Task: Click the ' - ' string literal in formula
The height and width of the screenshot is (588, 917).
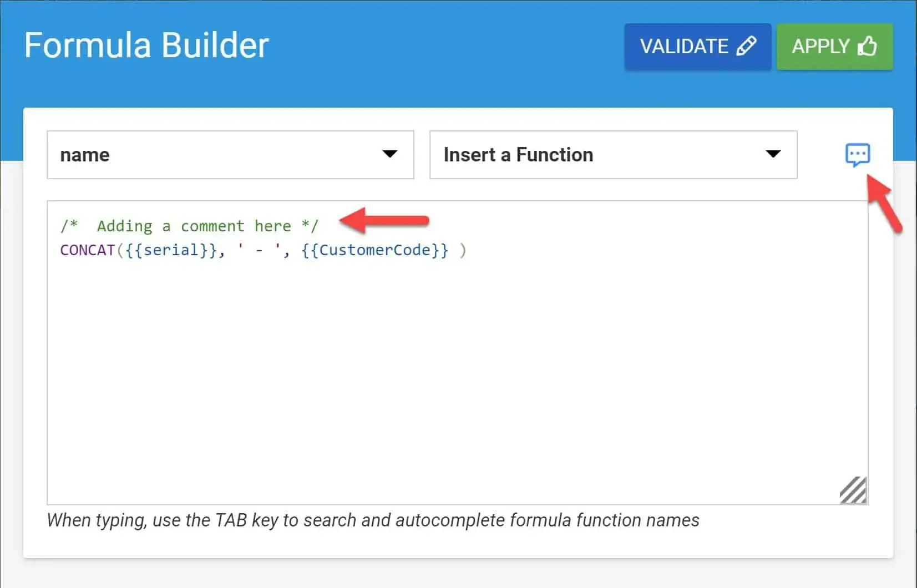Action: point(259,250)
